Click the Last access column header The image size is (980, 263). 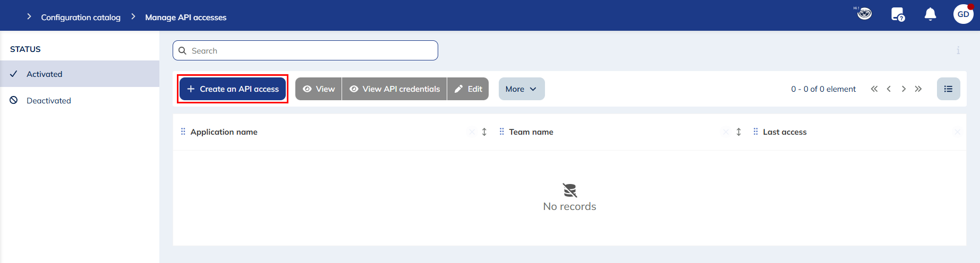tap(785, 132)
